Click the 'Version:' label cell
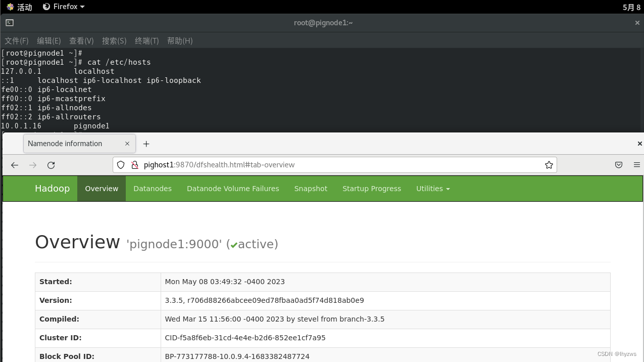 click(98, 300)
